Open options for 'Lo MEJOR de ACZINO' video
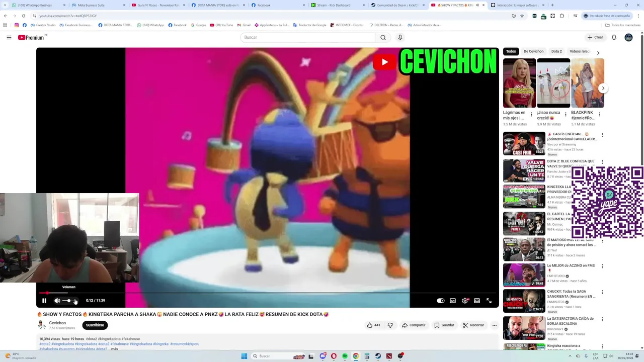This screenshot has width=644, height=362. [602, 266]
